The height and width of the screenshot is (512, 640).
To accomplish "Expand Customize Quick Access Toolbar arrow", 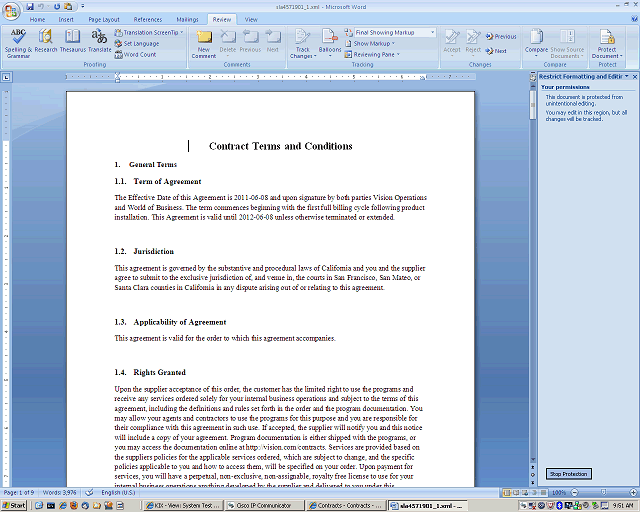I will (x=82, y=7).
